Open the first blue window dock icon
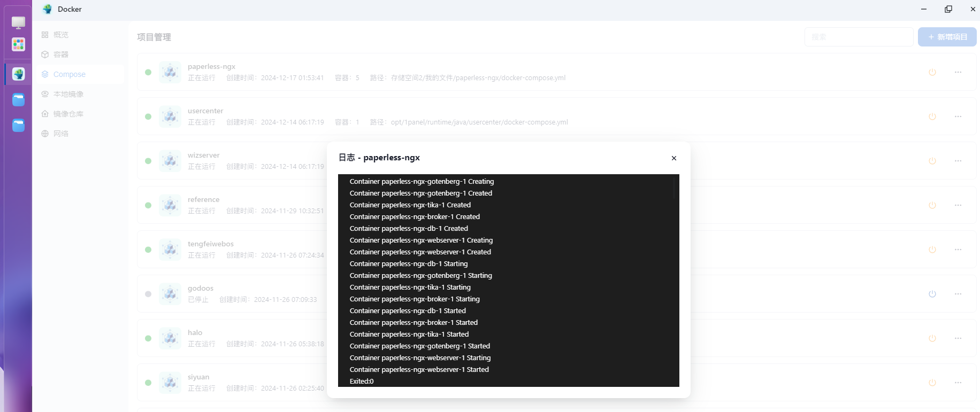Image resolution: width=980 pixels, height=412 pixels. (x=19, y=99)
